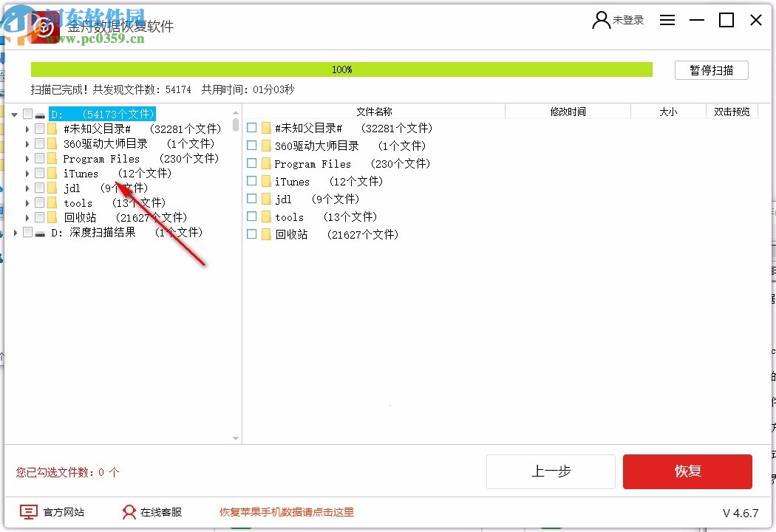
Task: Click the 回收站 folder icon in right list
Action: (265, 234)
